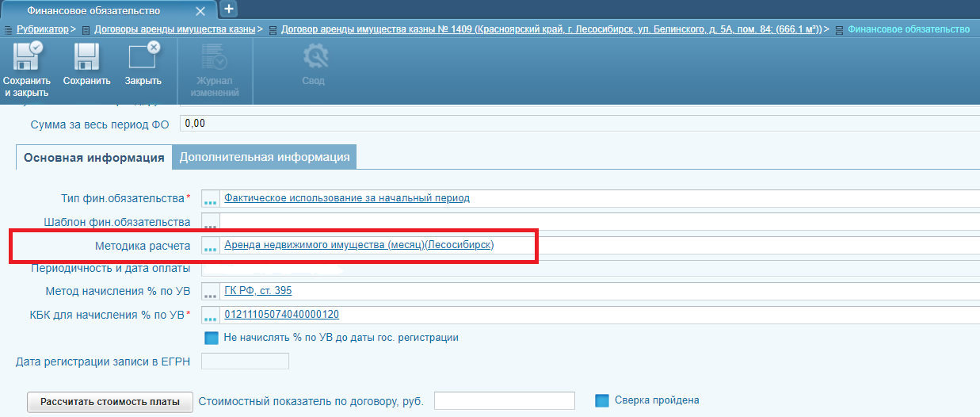Toggle the Сверка пройдена checkbox
This screenshot has width=980, height=417.
[x=601, y=400]
